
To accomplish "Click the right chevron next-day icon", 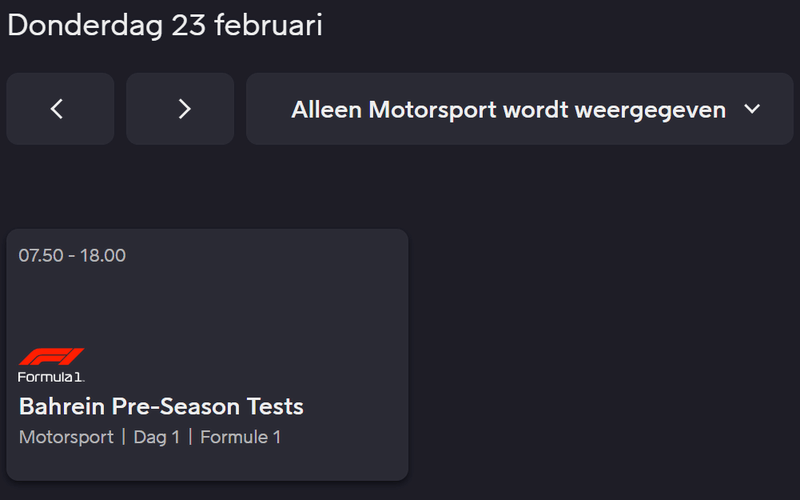I will coord(184,109).
